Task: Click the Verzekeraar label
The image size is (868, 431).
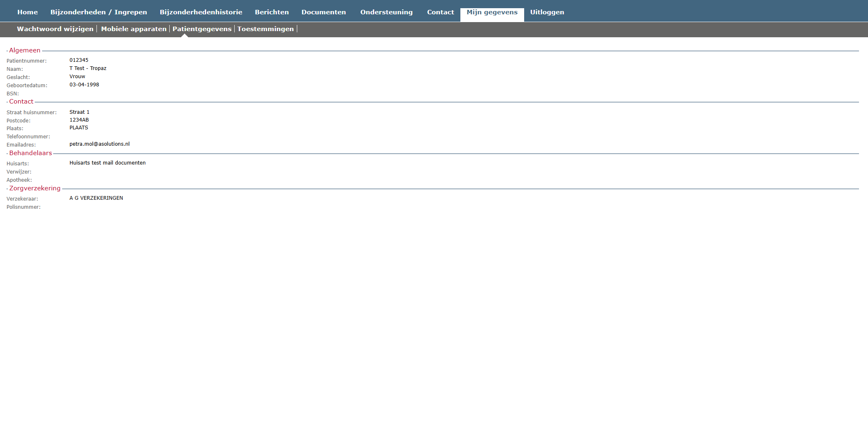Action: point(22,199)
